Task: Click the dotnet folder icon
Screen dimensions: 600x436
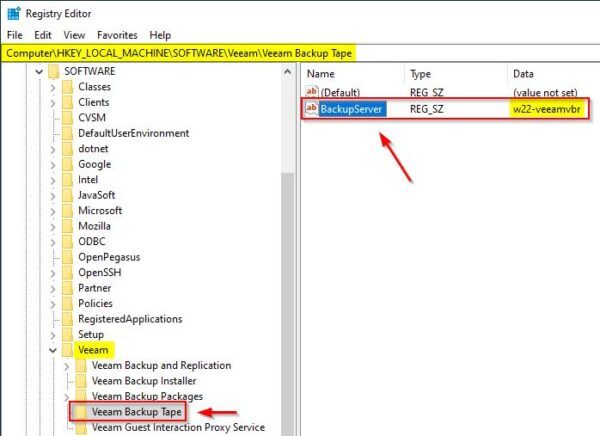Action: click(x=67, y=149)
